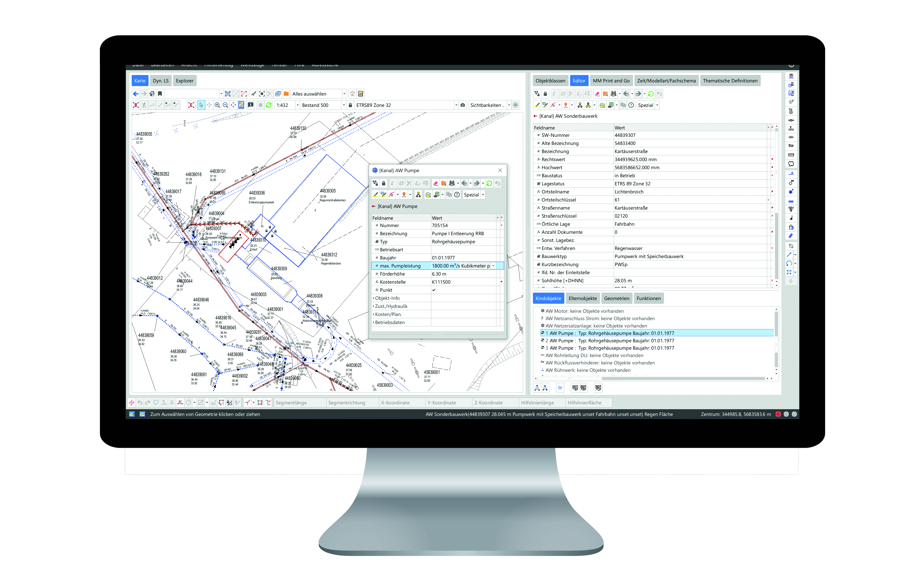Switch to the Explorer tab
Image resolution: width=924 pixels, height=577 pixels.
[x=184, y=81]
